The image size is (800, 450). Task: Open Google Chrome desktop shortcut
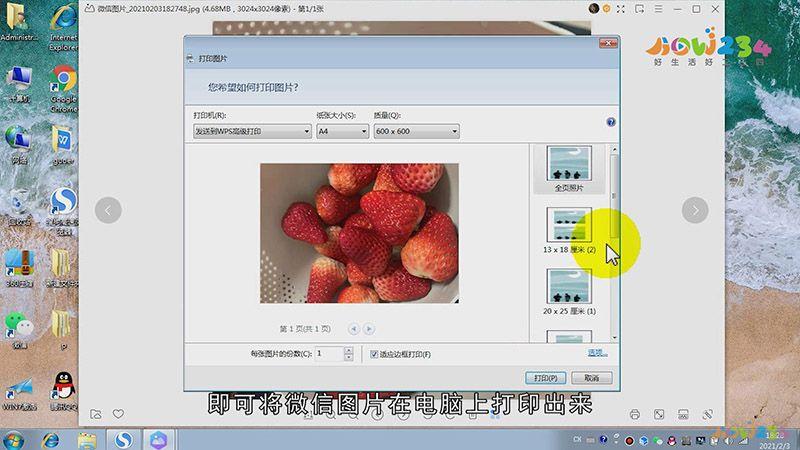coord(63,89)
